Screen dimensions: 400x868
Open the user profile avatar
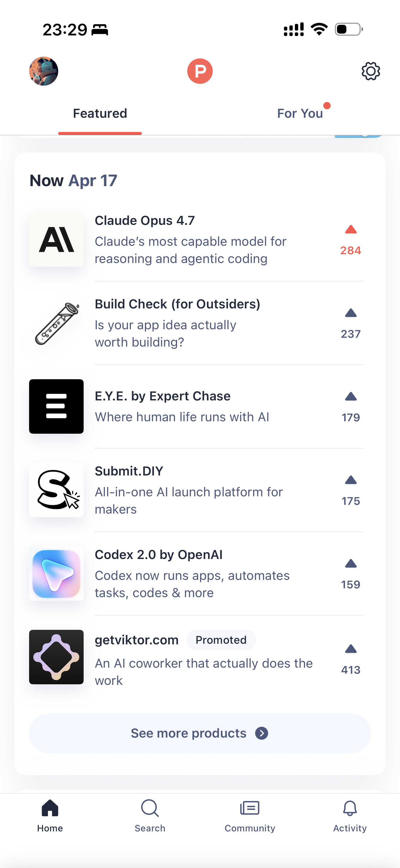pos(44,71)
